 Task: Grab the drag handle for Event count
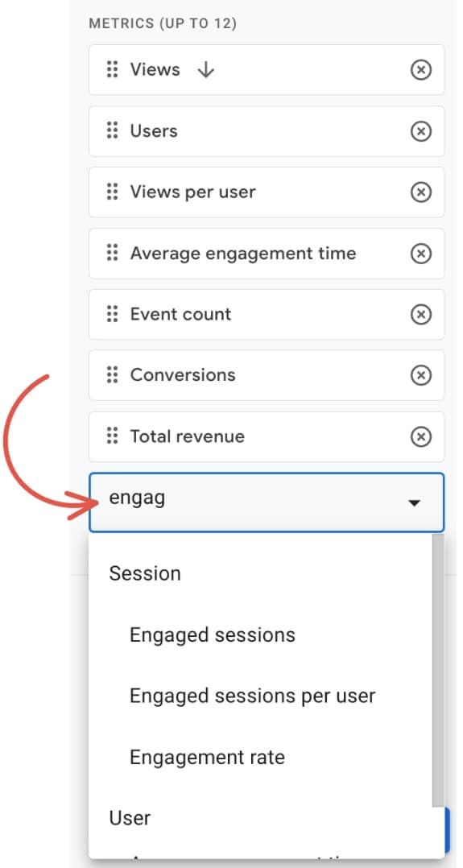113,314
